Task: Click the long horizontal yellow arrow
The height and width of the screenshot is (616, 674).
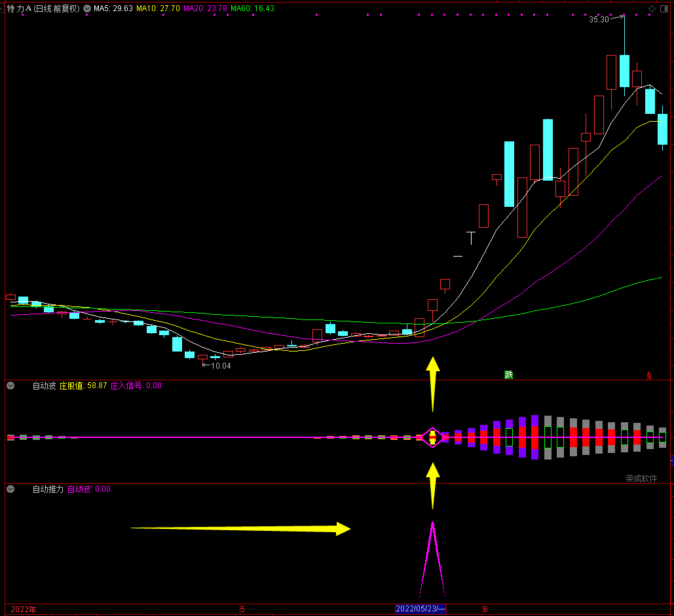Action: coord(241,528)
